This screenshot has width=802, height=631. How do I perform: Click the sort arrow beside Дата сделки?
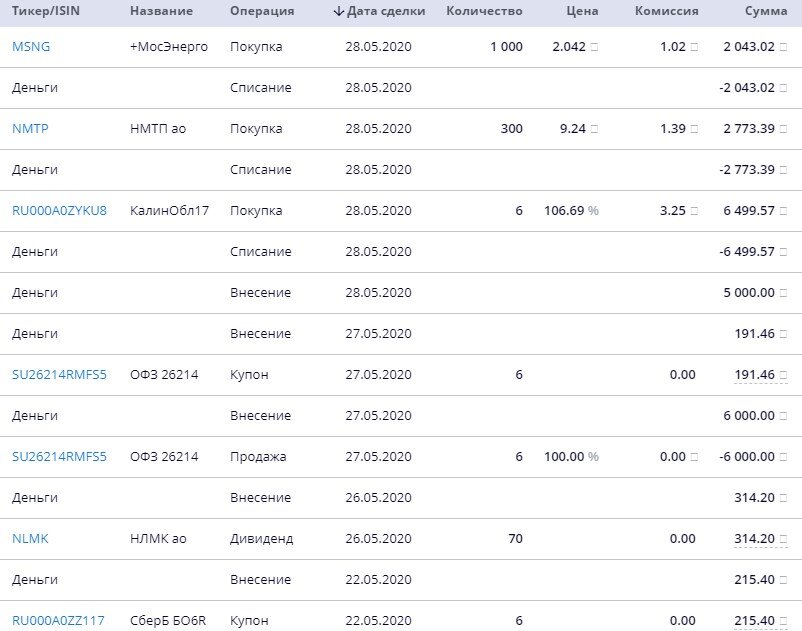[x=338, y=11]
